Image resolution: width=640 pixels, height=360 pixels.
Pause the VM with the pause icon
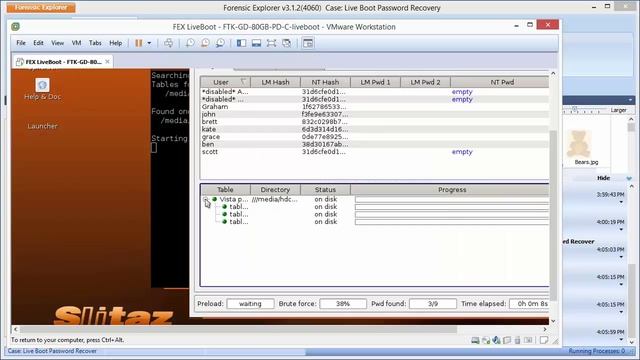(138, 43)
